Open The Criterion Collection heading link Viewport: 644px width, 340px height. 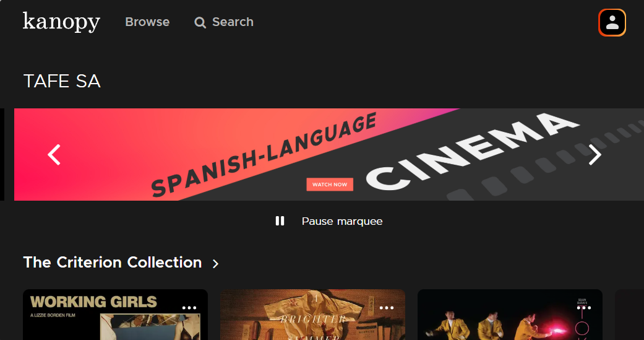113,263
